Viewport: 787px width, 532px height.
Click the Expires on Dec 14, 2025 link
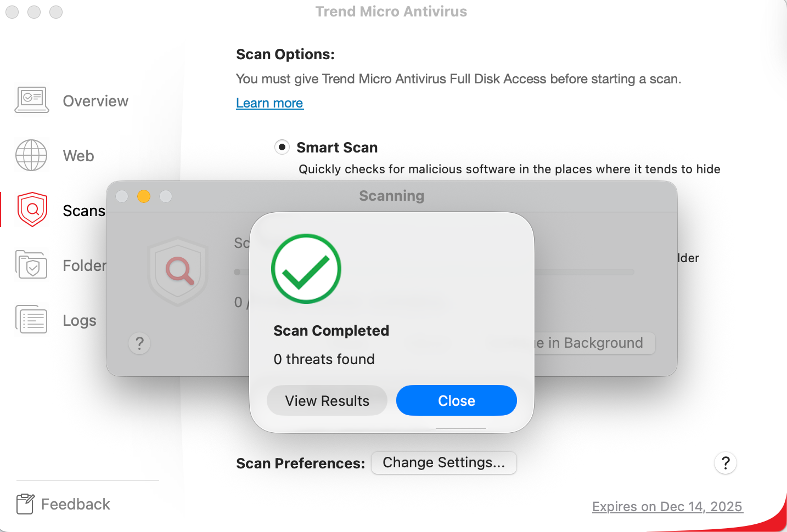click(x=667, y=506)
